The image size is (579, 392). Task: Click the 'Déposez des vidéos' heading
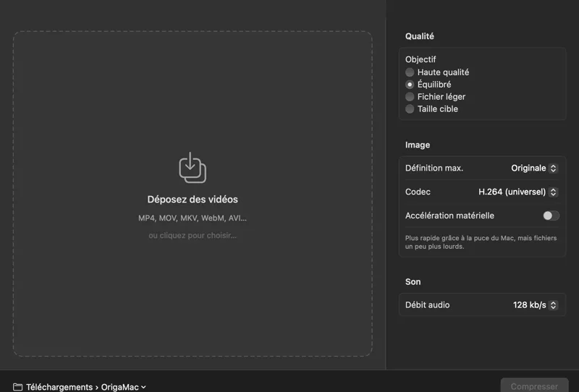[x=193, y=200]
